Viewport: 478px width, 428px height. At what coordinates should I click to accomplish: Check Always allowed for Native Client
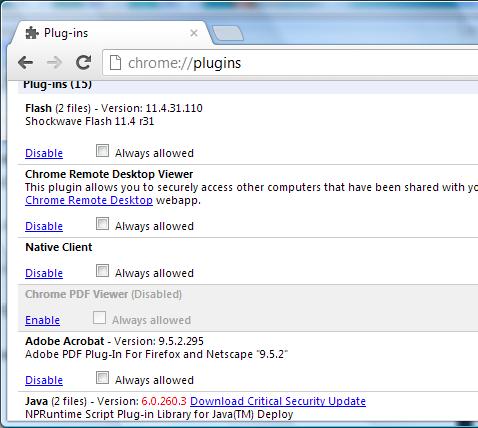pyautogui.click(x=102, y=271)
